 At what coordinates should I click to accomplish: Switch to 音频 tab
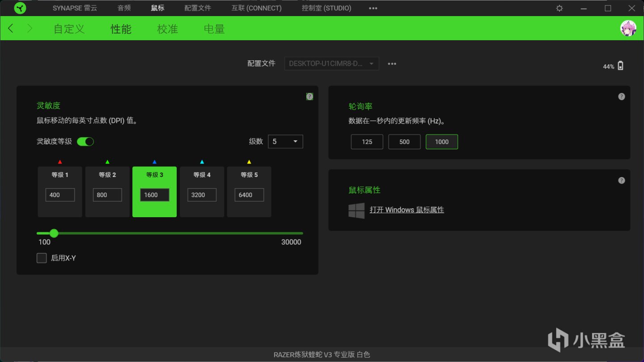[x=124, y=8]
